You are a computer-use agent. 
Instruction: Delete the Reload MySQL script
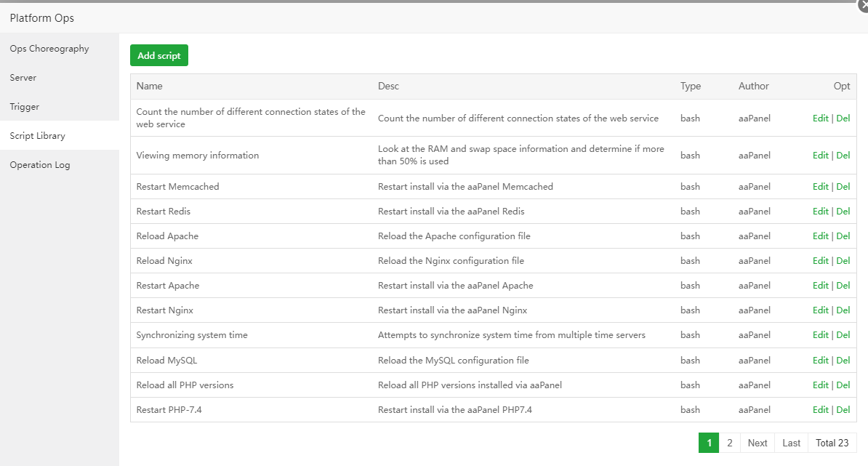[x=843, y=361]
